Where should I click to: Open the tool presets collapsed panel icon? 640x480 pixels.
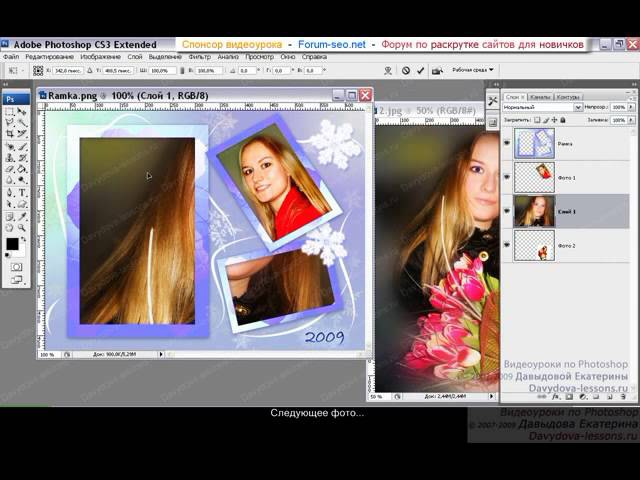493,100
